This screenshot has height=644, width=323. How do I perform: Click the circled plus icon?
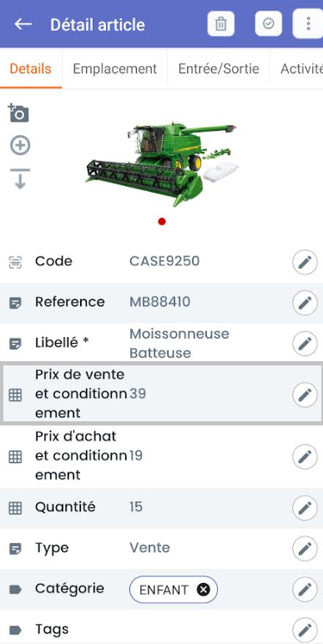pos(20,145)
